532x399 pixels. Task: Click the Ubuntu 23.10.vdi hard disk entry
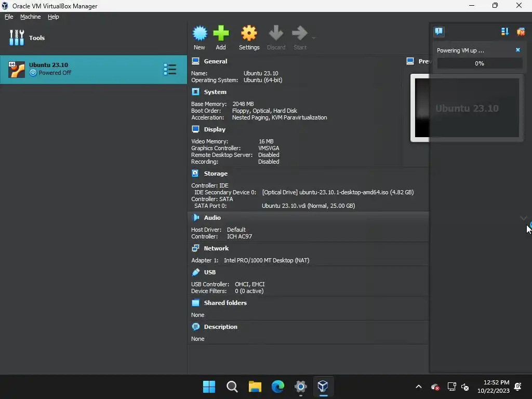[309, 206]
